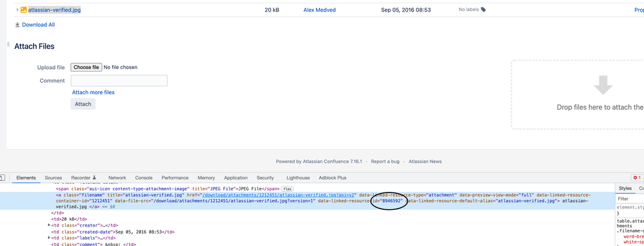Select the Styles pane tab
This screenshot has height=246, width=644.
(625, 189)
